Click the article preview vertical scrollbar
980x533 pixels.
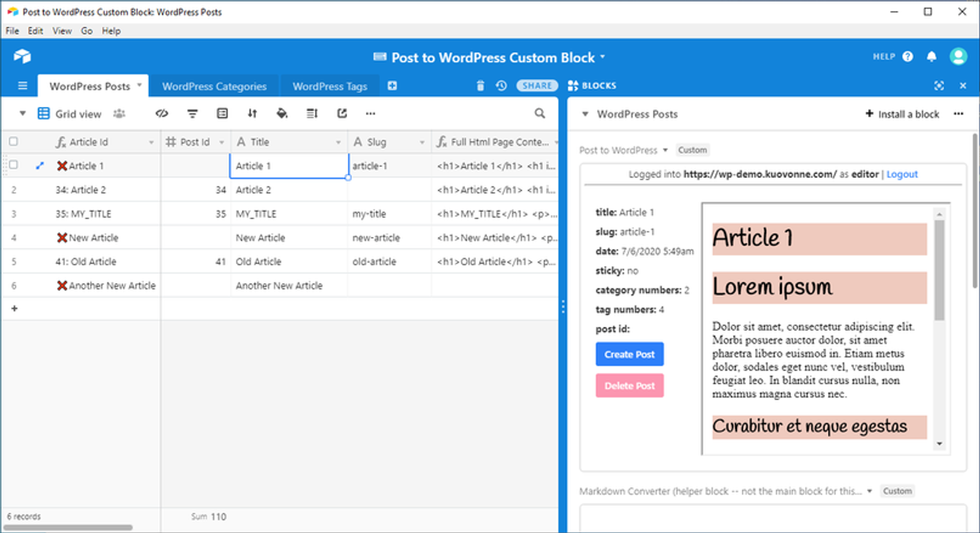(x=940, y=269)
